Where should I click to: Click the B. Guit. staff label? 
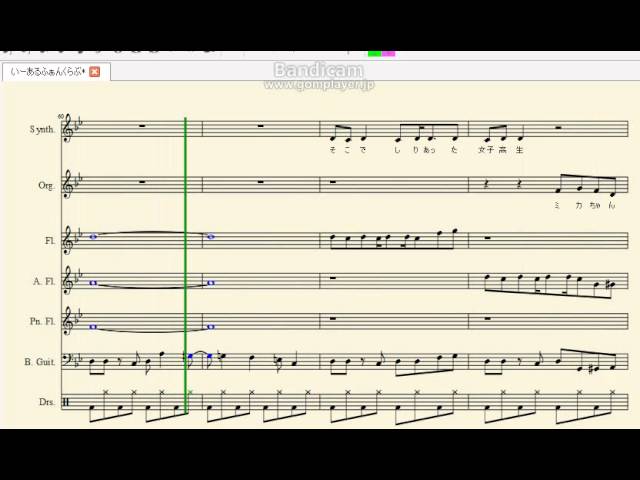(39, 362)
